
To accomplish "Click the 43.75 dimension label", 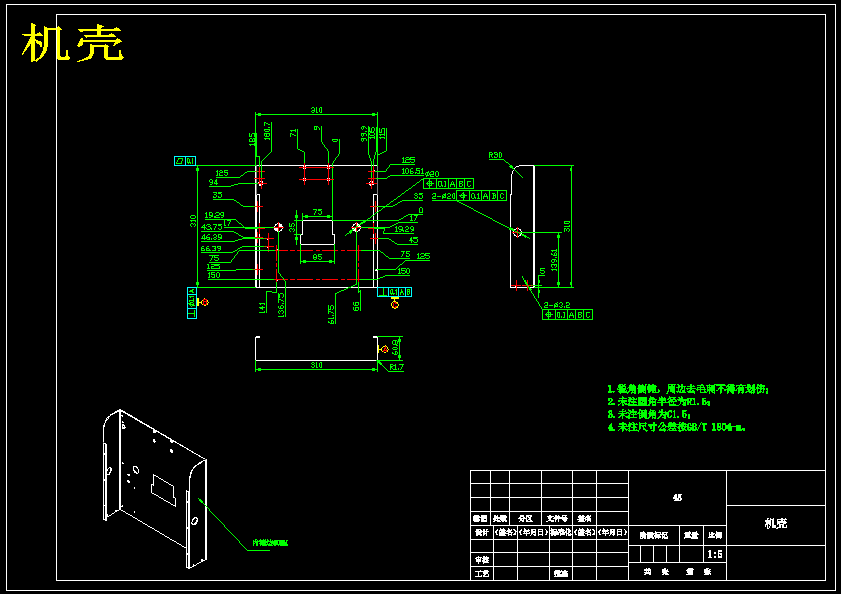I will coord(211,227).
